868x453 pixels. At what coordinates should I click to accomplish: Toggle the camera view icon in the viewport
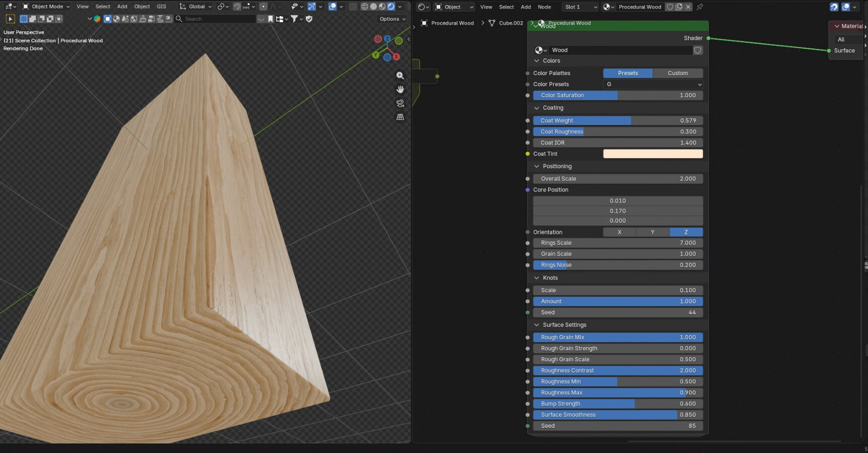pyautogui.click(x=400, y=103)
